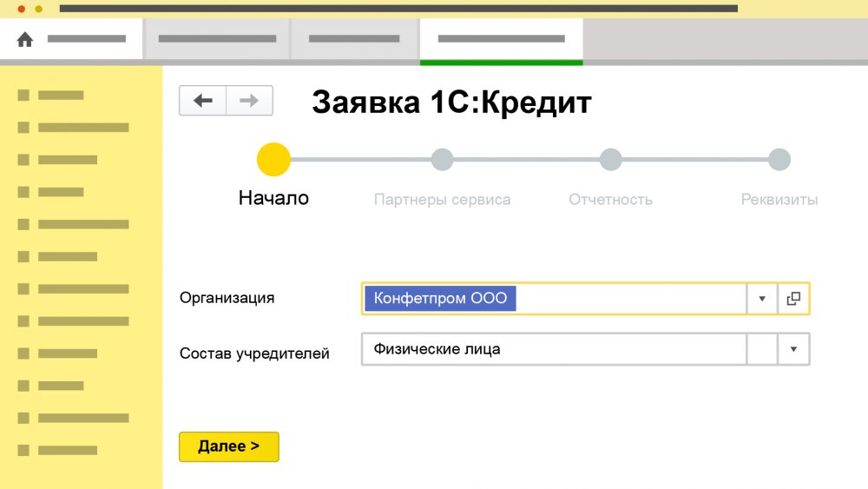
Task: Go forward using the right arrow button
Action: coord(249,101)
